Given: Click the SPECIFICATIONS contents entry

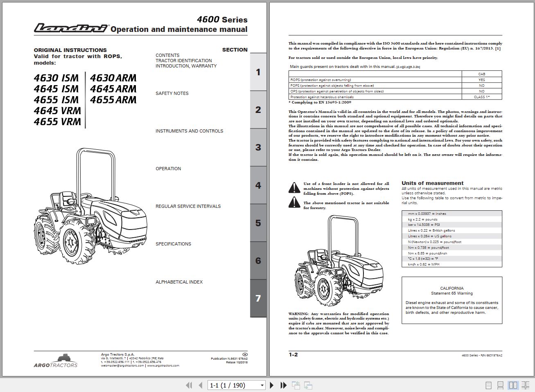Looking at the screenshot, I should [173, 244].
